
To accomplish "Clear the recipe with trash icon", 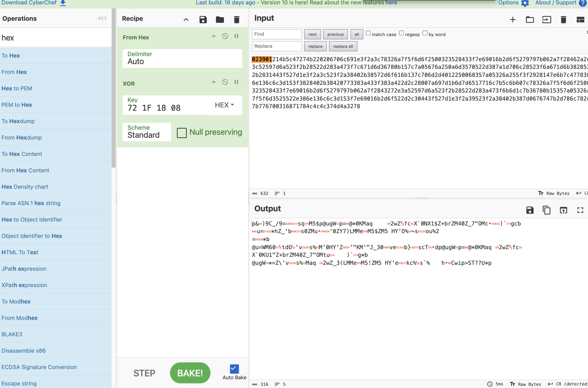I will pyautogui.click(x=237, y=20).
